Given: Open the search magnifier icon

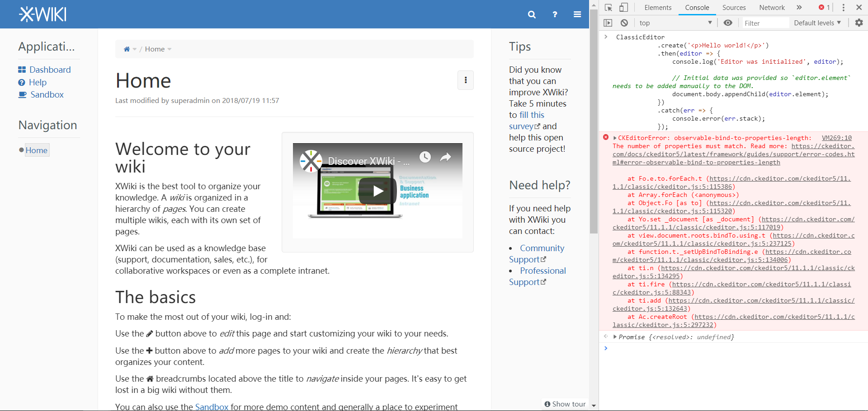Looking at the screenshot, I should (532, 14).
